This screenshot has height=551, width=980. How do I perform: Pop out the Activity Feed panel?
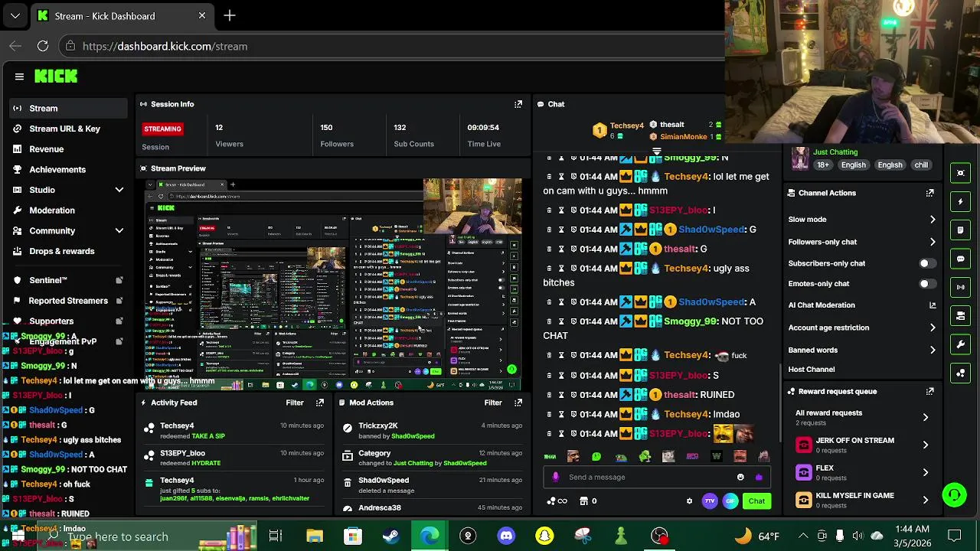(320, 403)
